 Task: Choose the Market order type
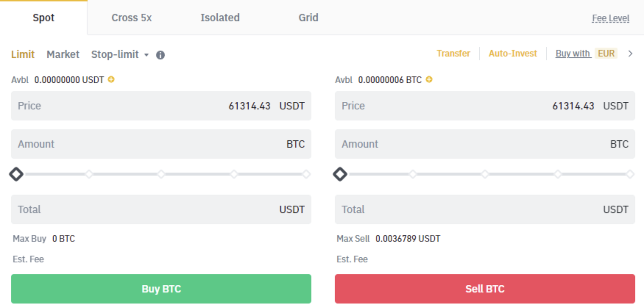pos(63,54)
